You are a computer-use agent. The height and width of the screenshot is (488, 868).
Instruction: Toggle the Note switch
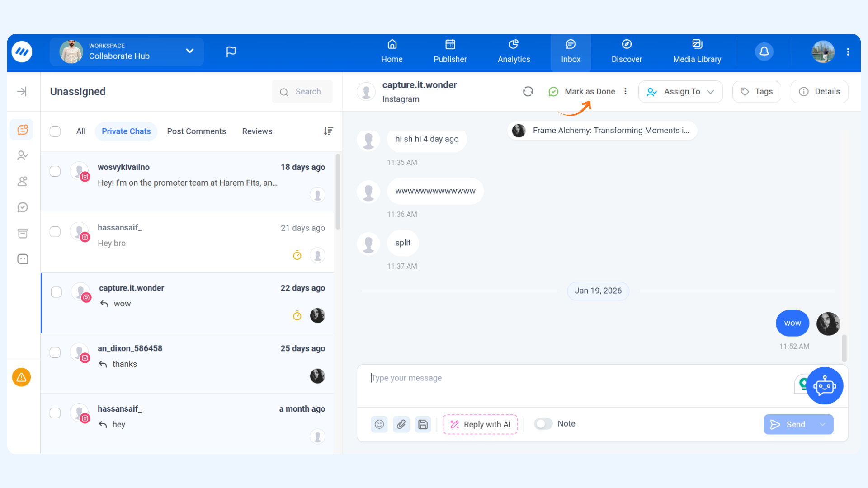543,424
